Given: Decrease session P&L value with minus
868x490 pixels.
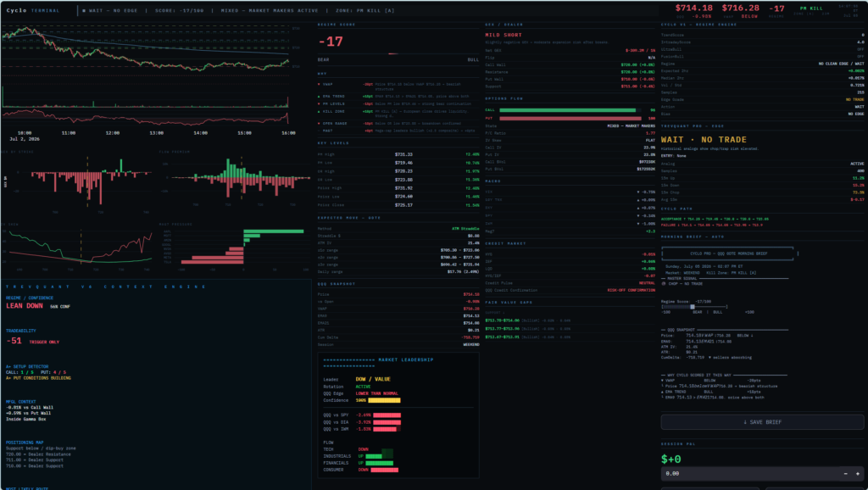Looking at the screenshot, I should [x=845, y=474].
